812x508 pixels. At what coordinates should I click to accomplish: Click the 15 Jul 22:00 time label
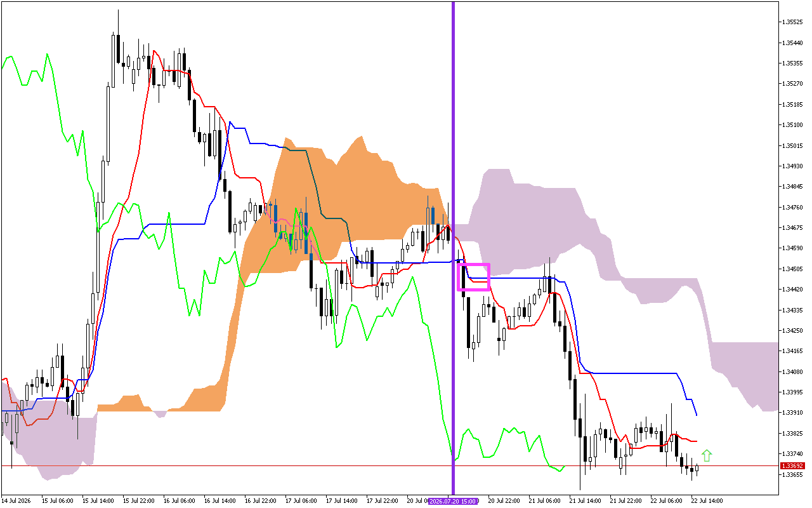(138, 500)
